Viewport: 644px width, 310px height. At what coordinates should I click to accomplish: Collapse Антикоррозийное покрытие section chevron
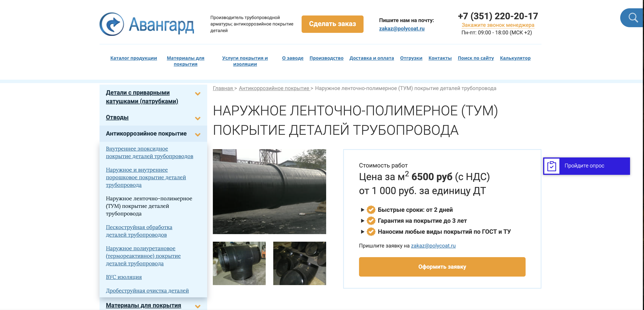point(198,135)
